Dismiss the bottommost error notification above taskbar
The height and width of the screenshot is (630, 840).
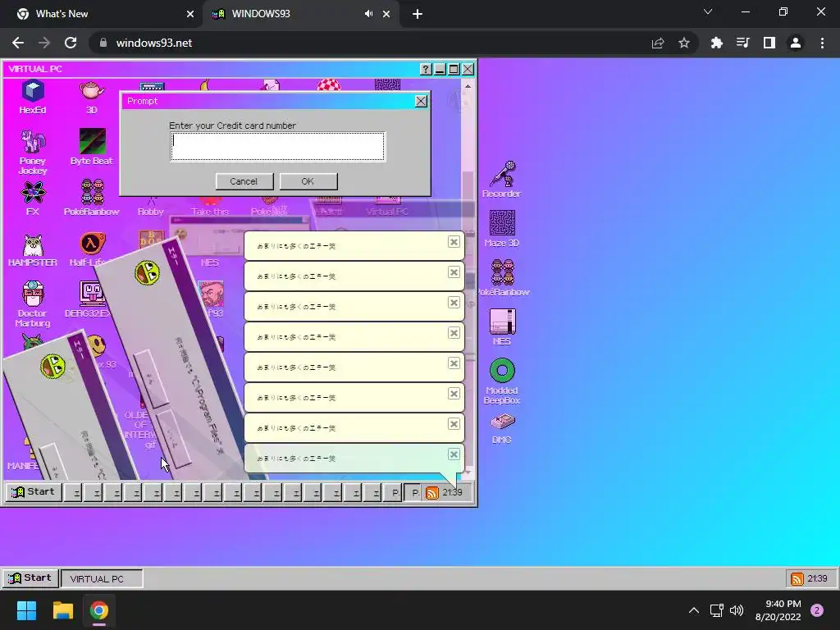click(454, 454)
